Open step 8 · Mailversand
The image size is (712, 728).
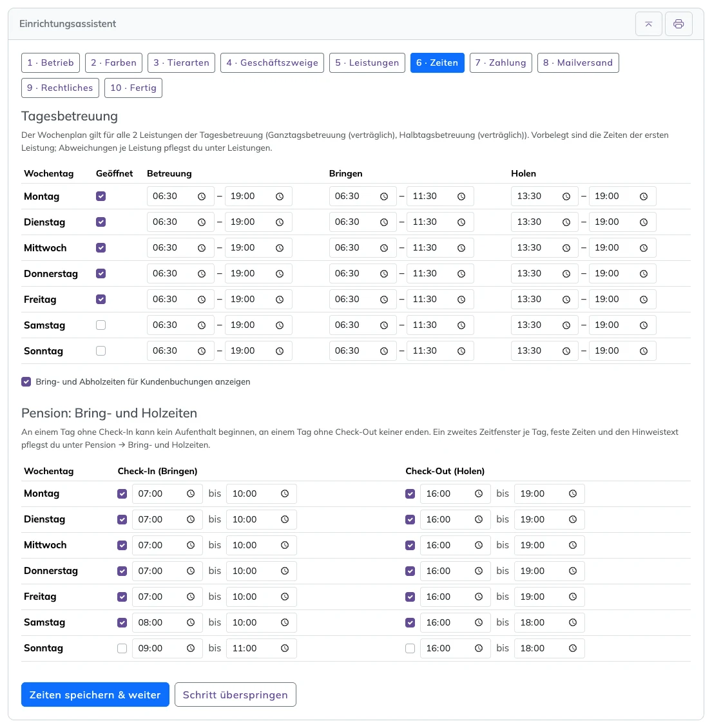[x=578, y=62]
